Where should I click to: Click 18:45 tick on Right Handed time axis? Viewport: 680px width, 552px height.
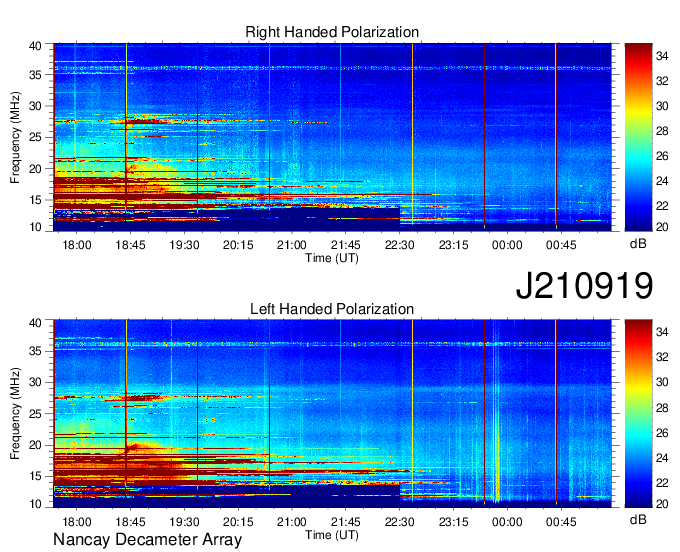tap(131, 245)
